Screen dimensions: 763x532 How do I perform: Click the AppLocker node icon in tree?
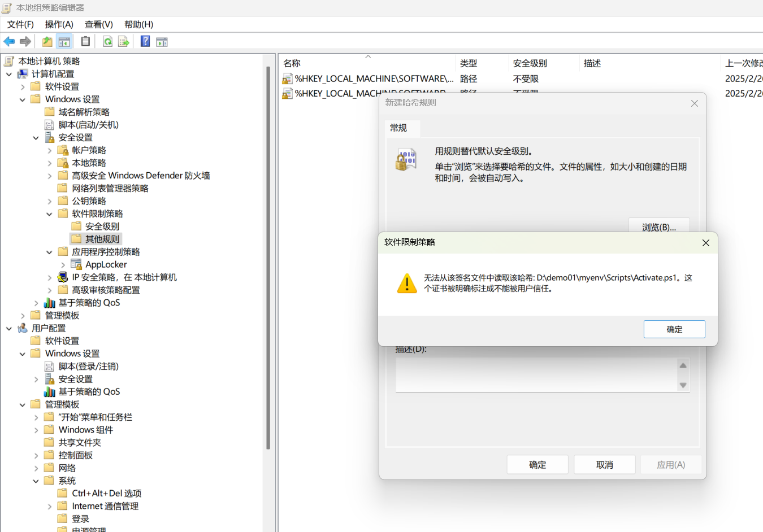click(76, 264)
